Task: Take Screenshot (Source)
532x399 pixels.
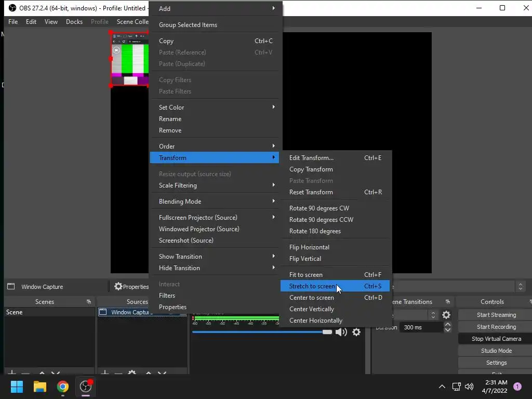Action: coord(216,240)
